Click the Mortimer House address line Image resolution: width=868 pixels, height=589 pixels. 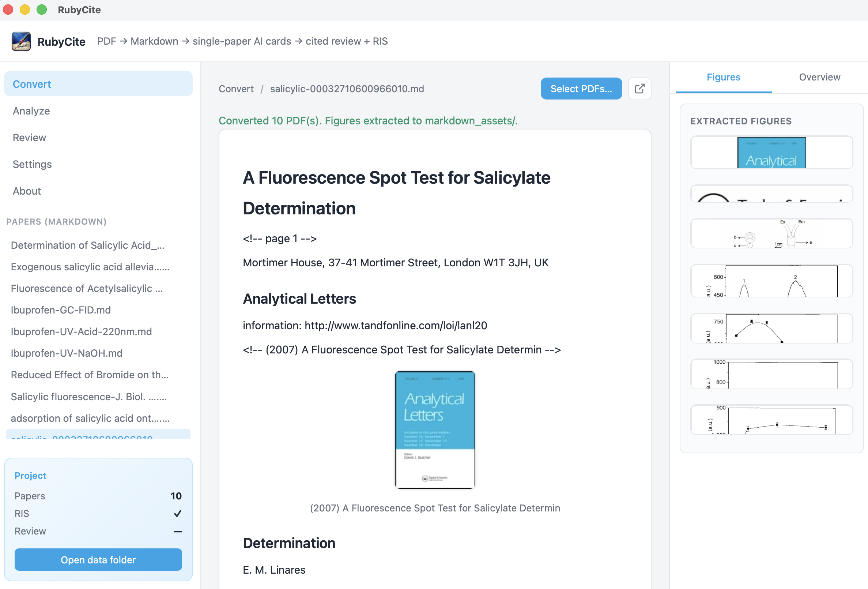click(396, 262)
